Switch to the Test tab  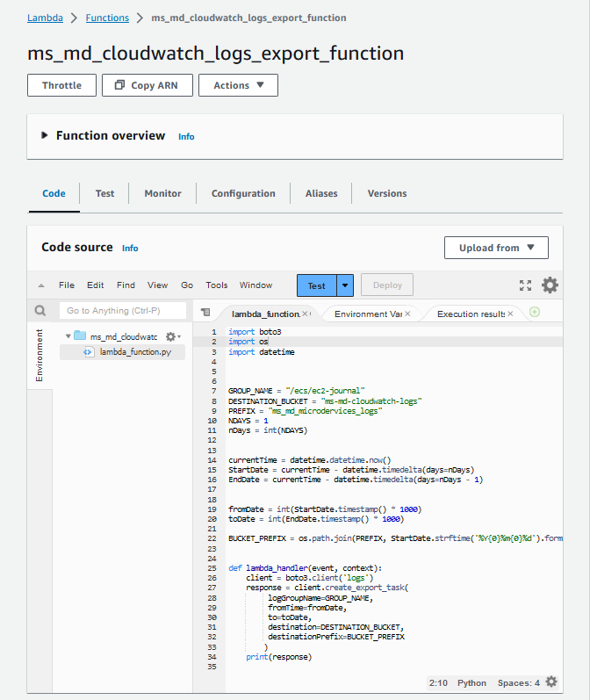click(104, 193)
